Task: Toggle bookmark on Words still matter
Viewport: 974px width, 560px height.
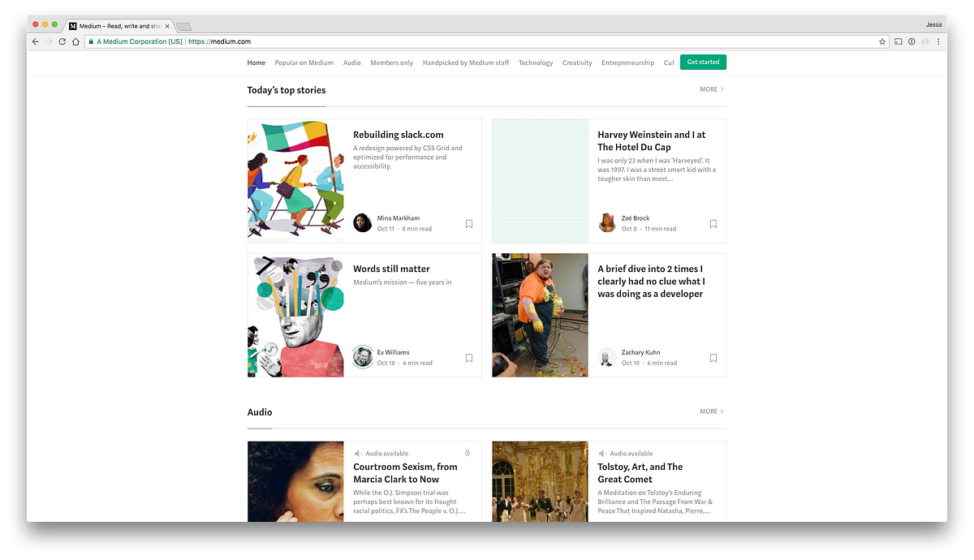Action: point(469,358)
